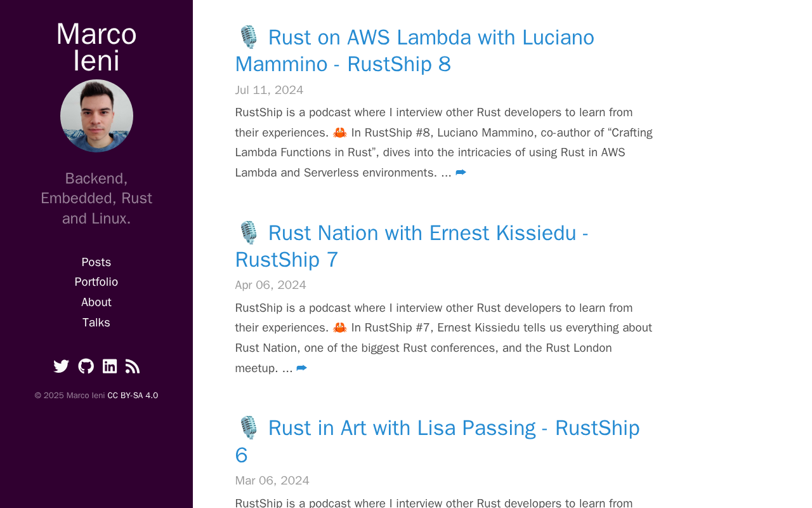This screenshot has height=508, width=812.
Task: Click the CC BY-SA 4.0 license link
Action: tap(133, 396)
